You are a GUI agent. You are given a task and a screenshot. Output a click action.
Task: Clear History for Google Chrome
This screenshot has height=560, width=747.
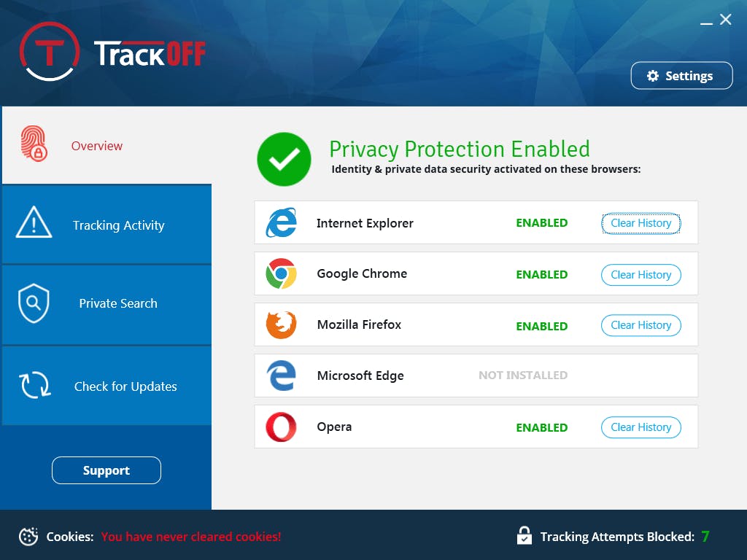pyautogui.click(x=640, y=275)
